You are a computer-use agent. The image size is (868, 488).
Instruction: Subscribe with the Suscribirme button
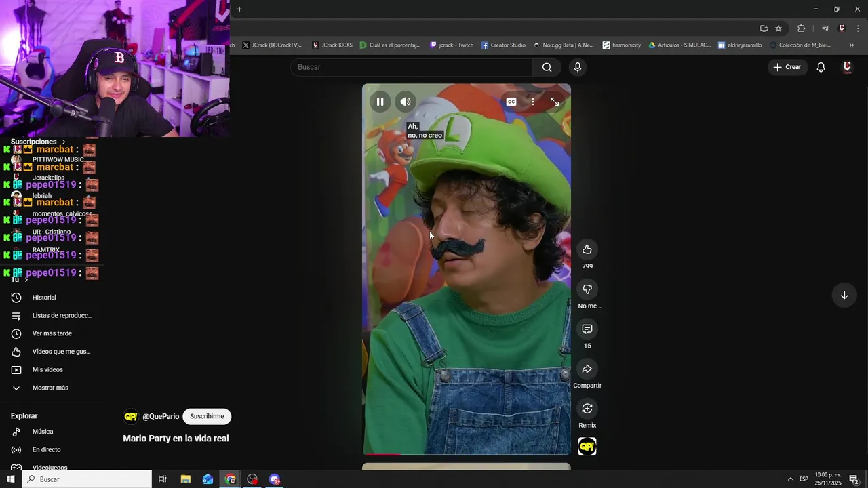pos(207,416)
